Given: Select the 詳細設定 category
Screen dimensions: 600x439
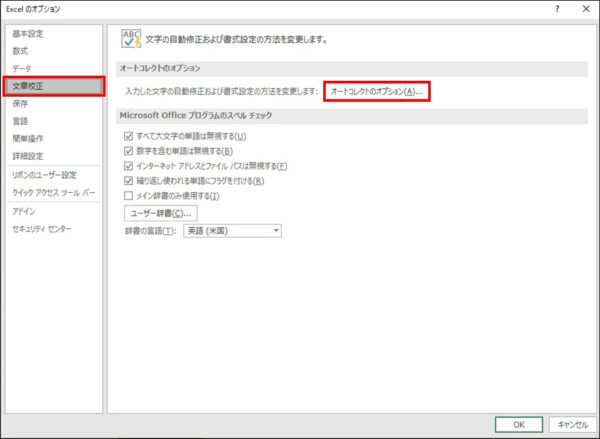Looking at the screenshot, I should pos(28,156).
